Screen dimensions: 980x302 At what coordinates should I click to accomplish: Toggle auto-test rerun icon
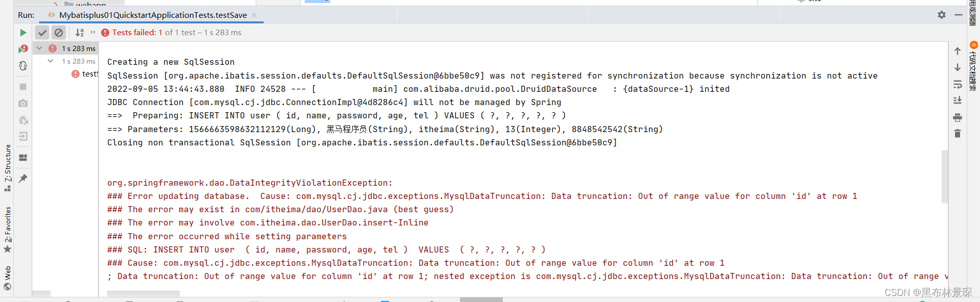[23, 66]
